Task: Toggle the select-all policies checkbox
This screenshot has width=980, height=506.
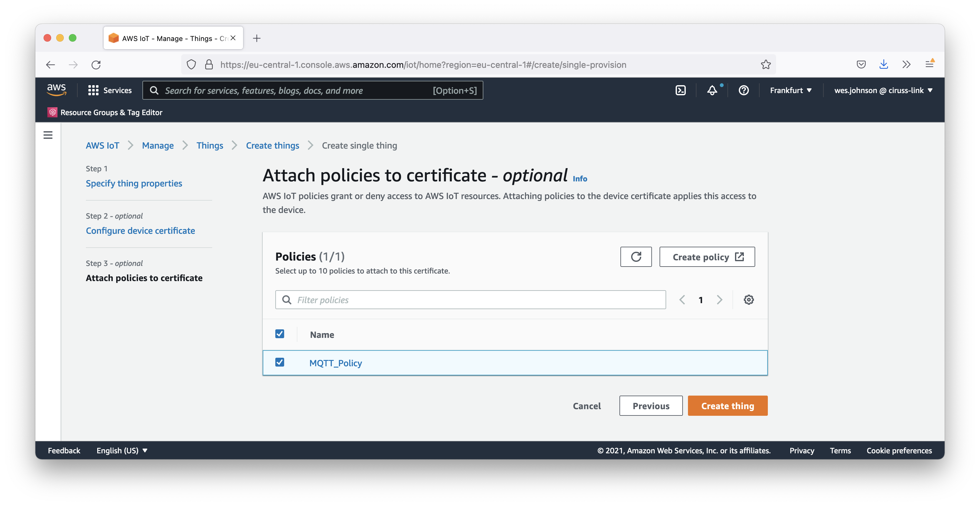Action: (280, 334)
